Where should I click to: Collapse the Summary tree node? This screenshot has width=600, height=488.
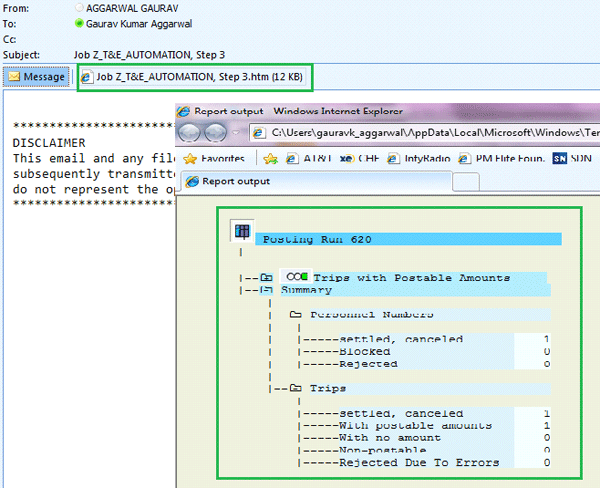click(266, 290)
